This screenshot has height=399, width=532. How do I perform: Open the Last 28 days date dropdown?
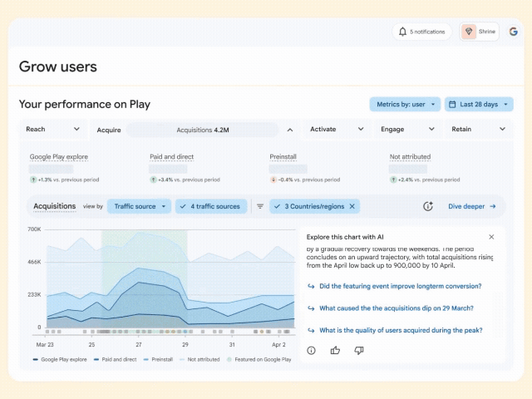click(479, 104)
